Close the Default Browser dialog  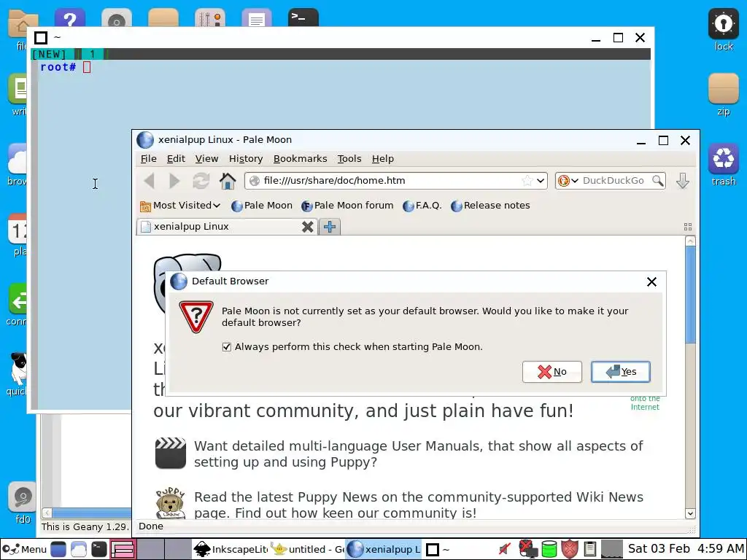[x=651, y=282]
